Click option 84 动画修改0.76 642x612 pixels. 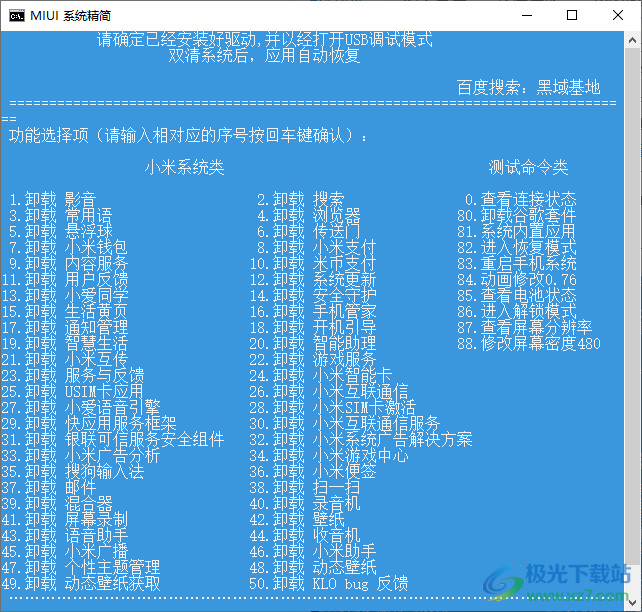point(517,280)
